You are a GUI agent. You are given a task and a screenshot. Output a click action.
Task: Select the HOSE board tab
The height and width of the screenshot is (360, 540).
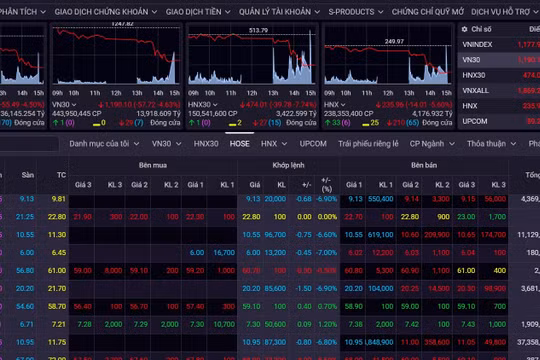tap(240, 144)
